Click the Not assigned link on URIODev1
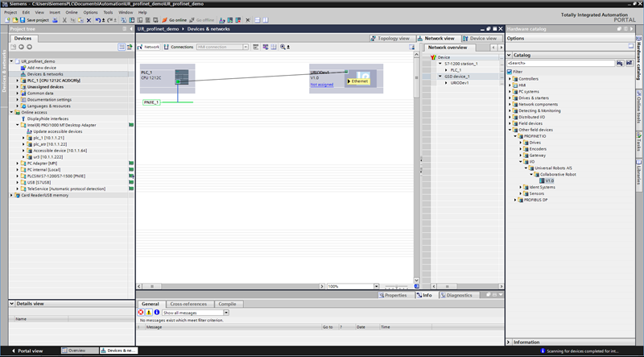 (321, 84)
